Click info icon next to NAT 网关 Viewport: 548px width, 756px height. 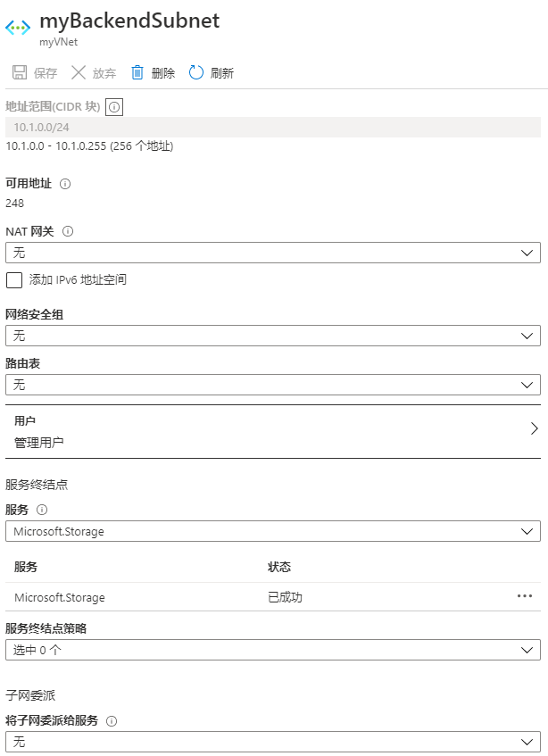click(68, 231)
